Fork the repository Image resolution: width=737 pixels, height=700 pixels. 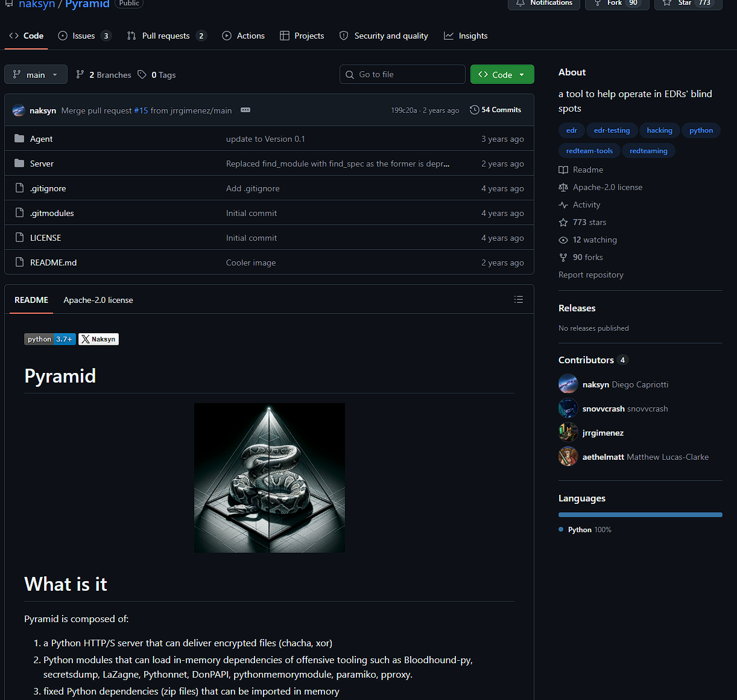(x=616, y=3)
